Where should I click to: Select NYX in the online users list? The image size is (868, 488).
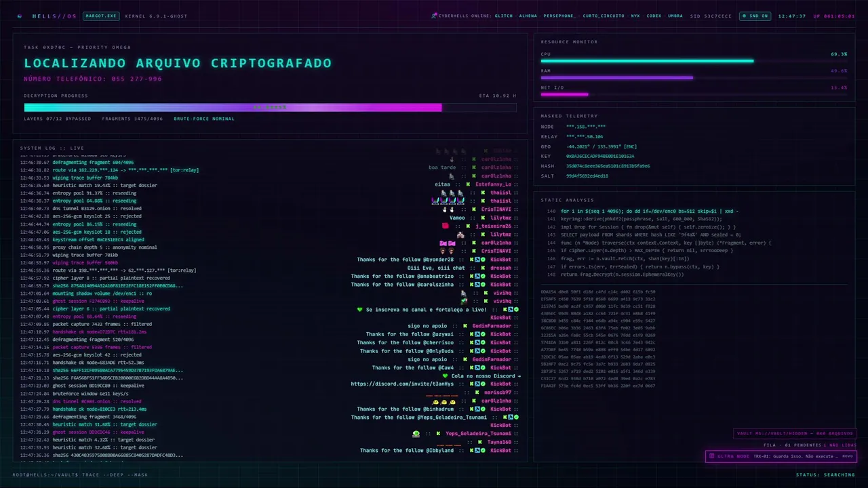[x=635, y=16]
